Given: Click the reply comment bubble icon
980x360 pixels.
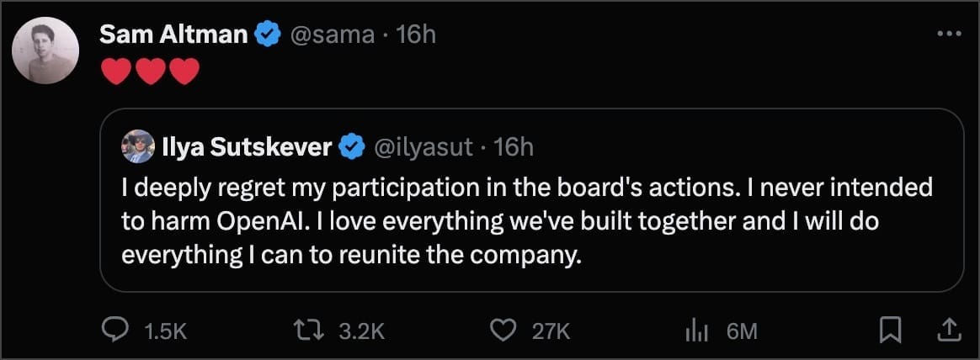Looking at the screenshot, I should pyautogui.click(x=114, y=331).
